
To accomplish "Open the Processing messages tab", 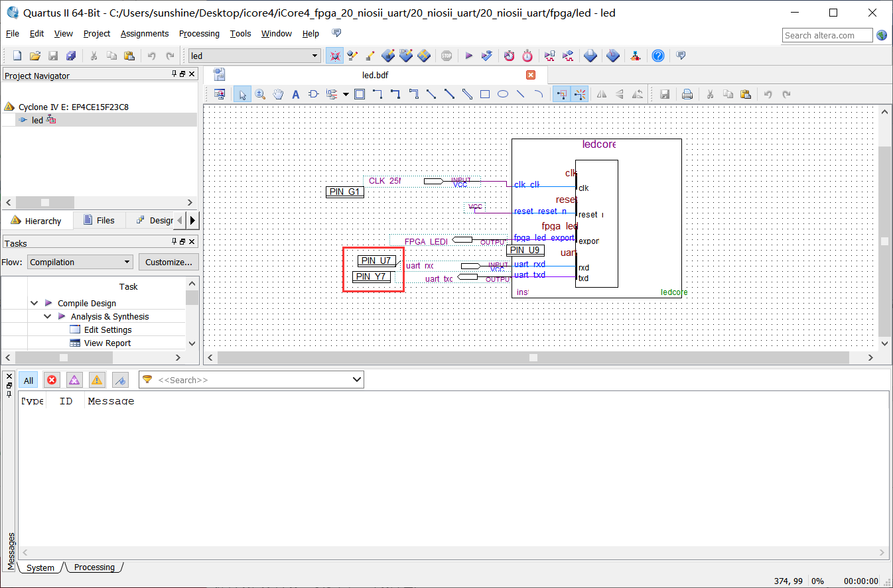I will (94, 567).
